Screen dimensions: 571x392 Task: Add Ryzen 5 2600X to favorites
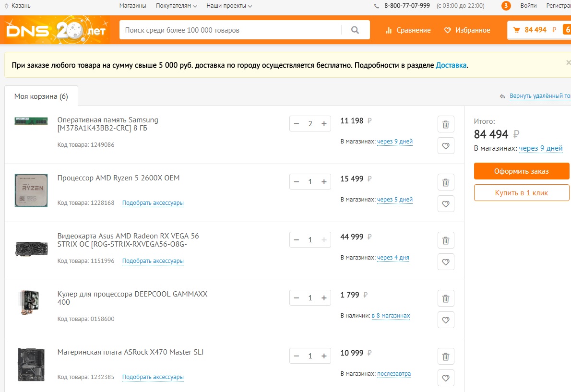point(446,204)
